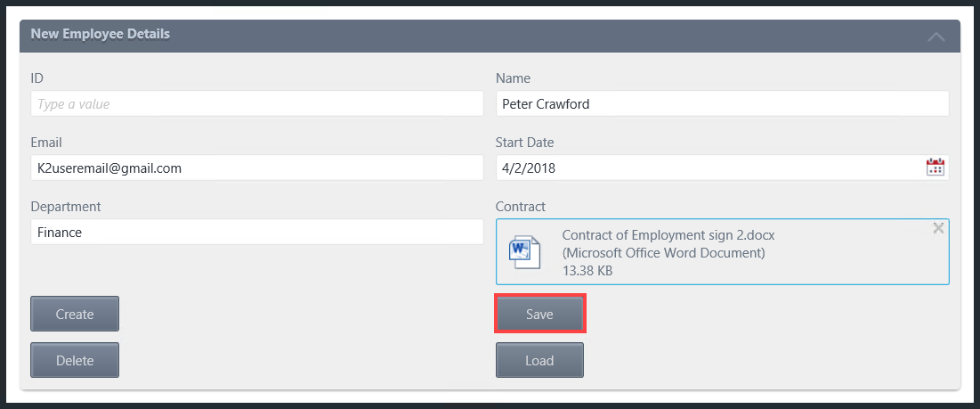980x409 pixels.
Task: Focus the Department field showing Finance
Action: (x=256, y=233)
